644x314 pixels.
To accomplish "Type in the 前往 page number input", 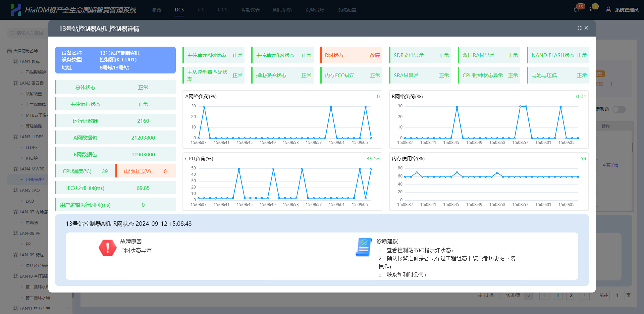I will tap(618, 296).
